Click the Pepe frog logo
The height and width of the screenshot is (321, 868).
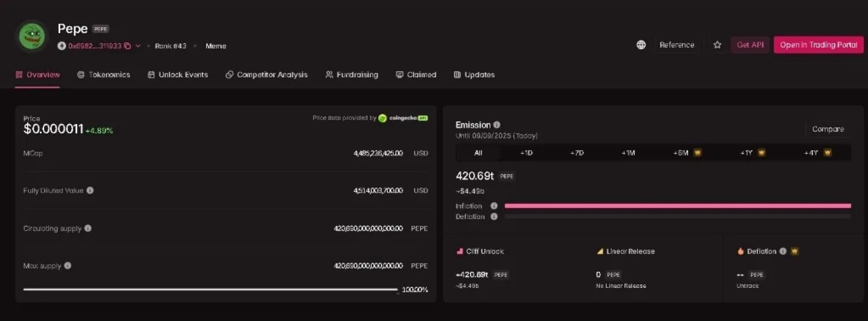(x=32, y=36)
